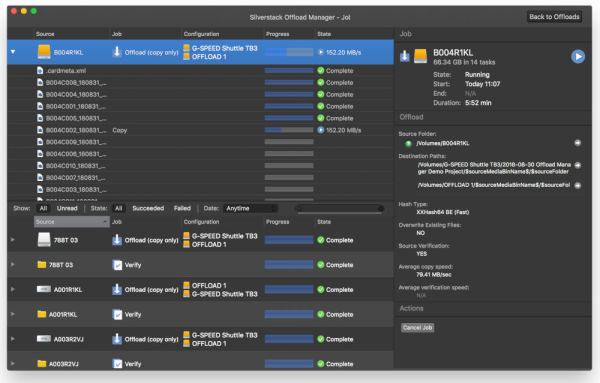Click the white drive icon of 788T 03 offload
600x383 pixels.
(44, 240)
